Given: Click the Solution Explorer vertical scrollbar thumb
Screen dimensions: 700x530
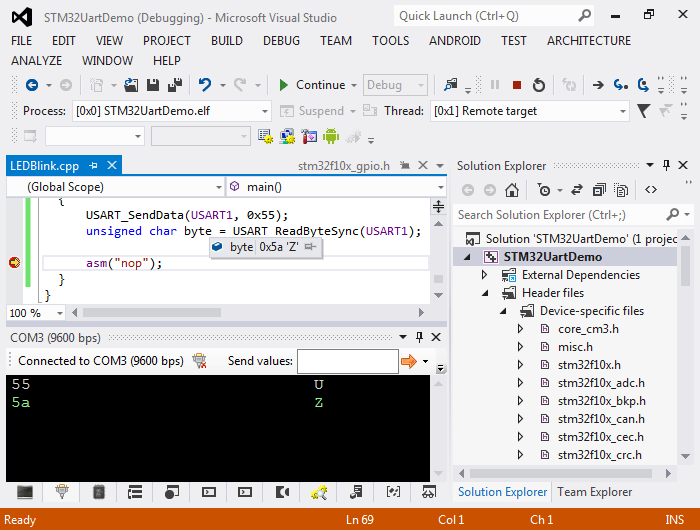Looking at the screenshot, I should click(x=685, y=266).
